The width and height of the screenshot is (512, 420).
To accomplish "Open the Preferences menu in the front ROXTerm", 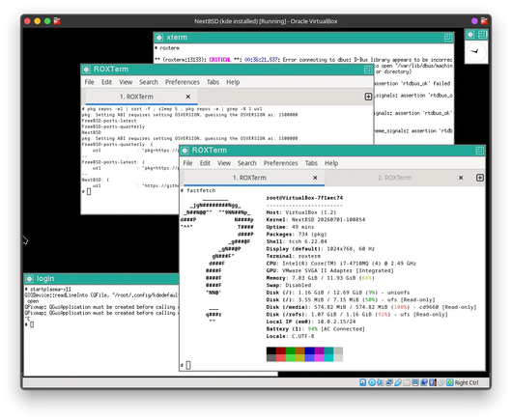I will pos(280,163).
